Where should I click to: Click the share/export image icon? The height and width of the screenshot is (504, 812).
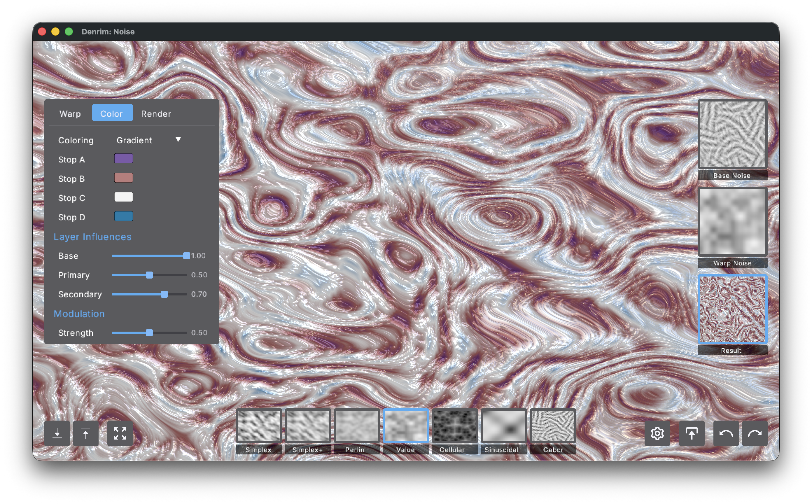click(x=692, y=433)
